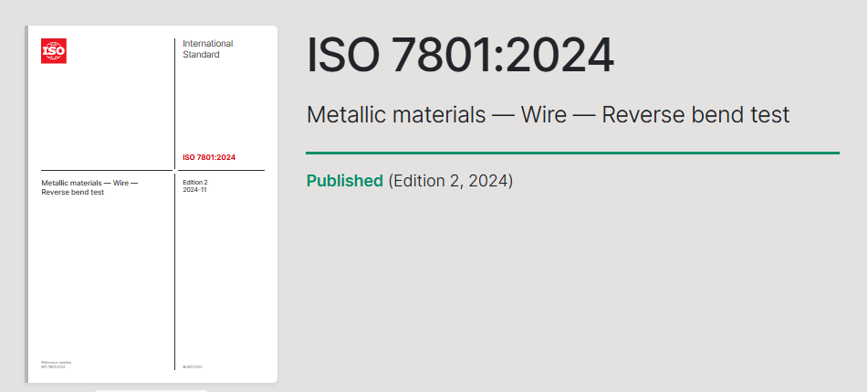Click the green Published status label

344,181
